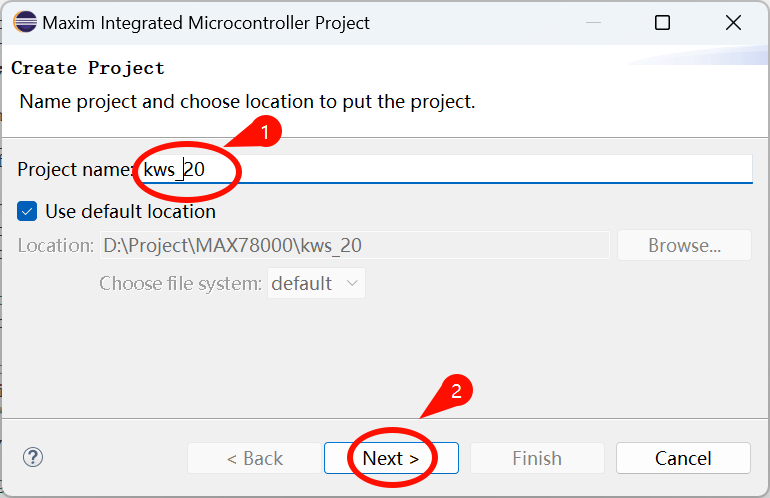Click the red annotation marker numbered 1
The height and width of the screenshot is (498, 770).
265,132
